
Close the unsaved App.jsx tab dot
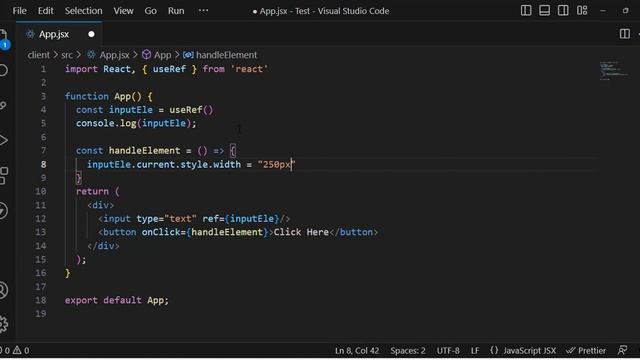click(91, 34)
